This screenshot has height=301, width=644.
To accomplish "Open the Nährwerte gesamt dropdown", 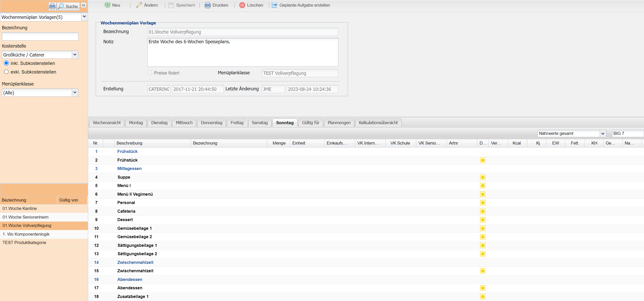I will (x=603, y=133).
